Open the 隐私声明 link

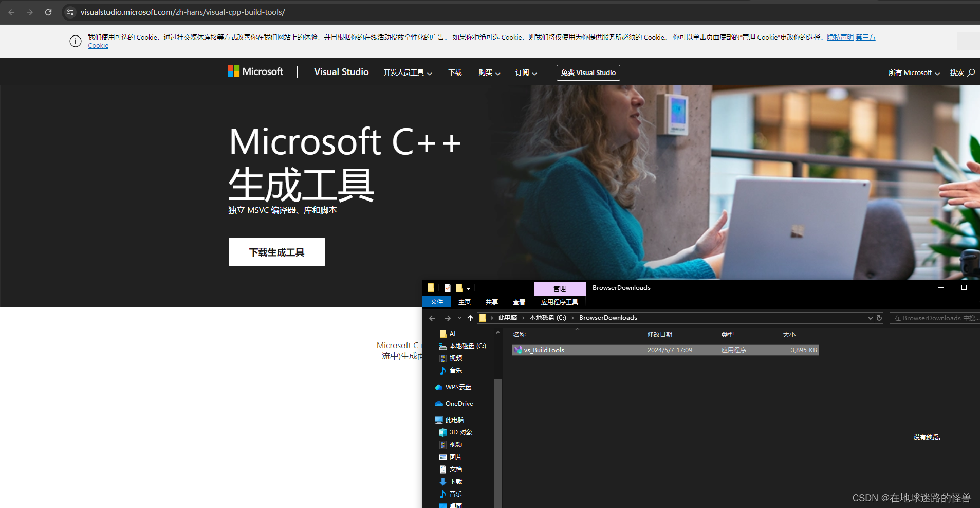(840, 37)
